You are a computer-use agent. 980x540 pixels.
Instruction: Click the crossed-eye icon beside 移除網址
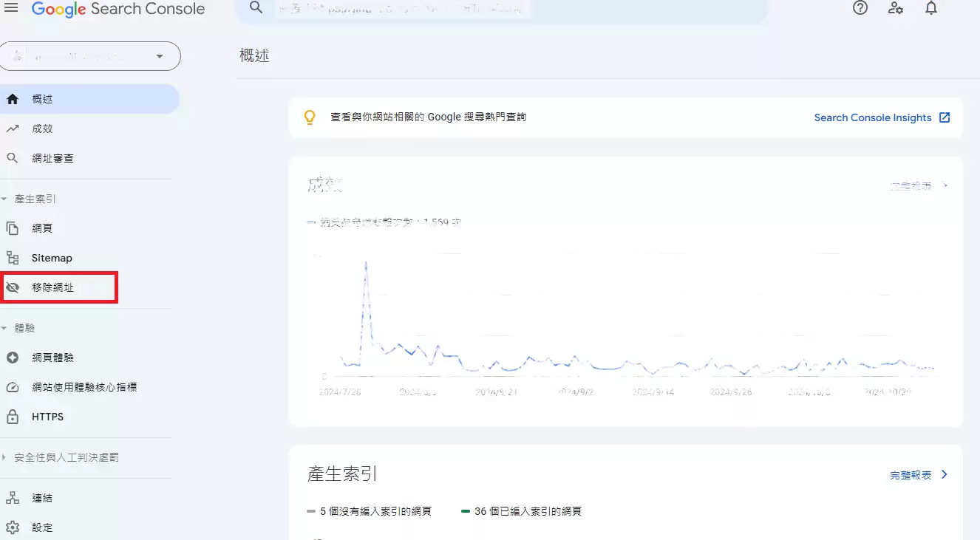[13, 287]
